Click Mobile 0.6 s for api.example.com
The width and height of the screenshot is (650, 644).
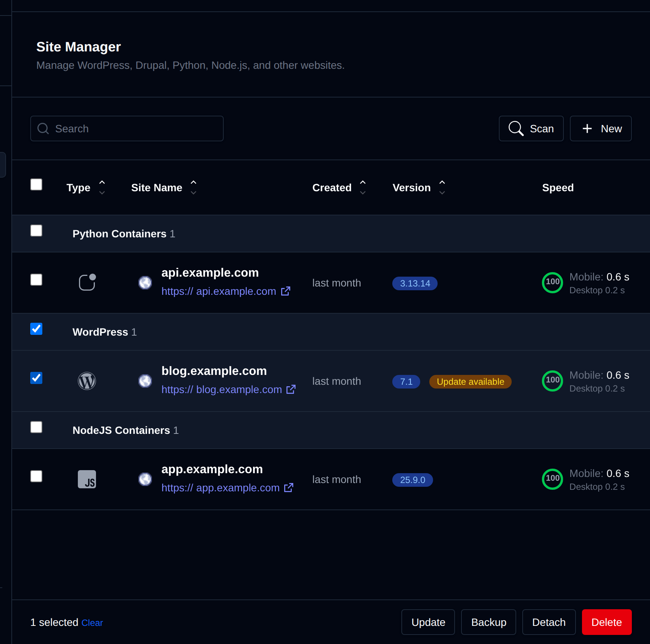coord(599,277)
